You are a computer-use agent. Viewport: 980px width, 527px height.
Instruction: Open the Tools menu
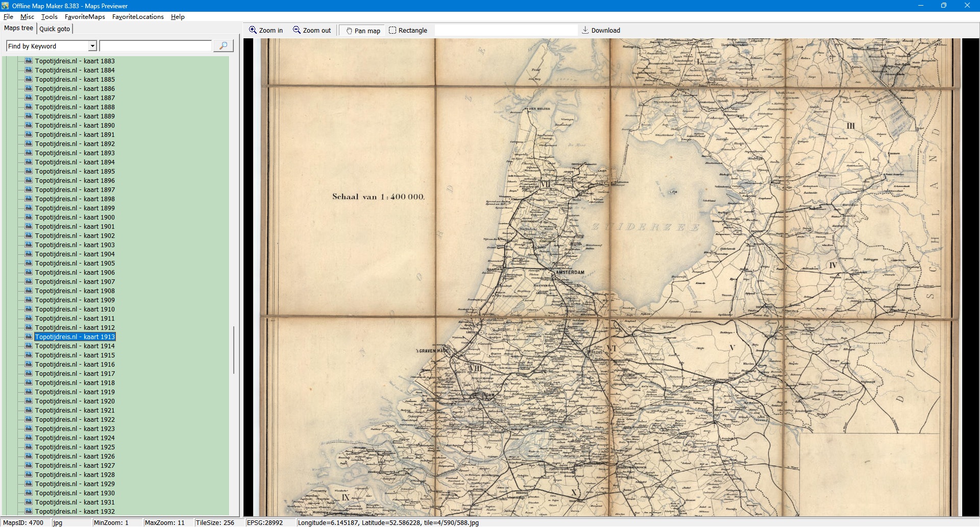pos(49,17)
